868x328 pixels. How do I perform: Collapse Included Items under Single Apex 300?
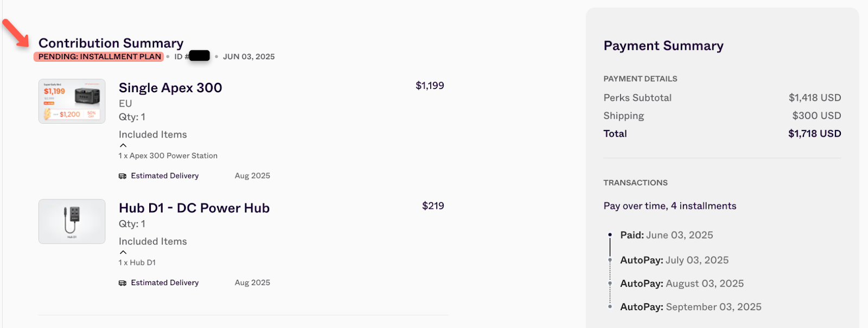point(123,145)
